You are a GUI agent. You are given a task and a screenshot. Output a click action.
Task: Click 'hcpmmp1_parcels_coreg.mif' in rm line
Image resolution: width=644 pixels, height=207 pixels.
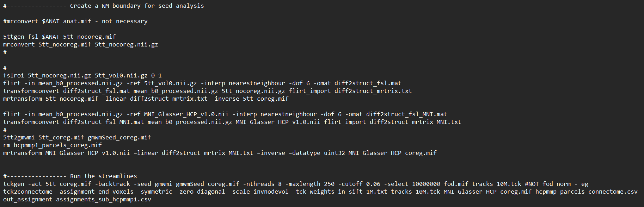tap(58, 145)
